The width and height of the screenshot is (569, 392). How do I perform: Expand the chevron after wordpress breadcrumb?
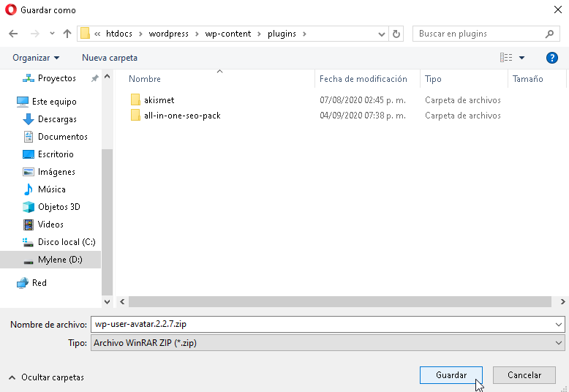click(x=197, y=34)
